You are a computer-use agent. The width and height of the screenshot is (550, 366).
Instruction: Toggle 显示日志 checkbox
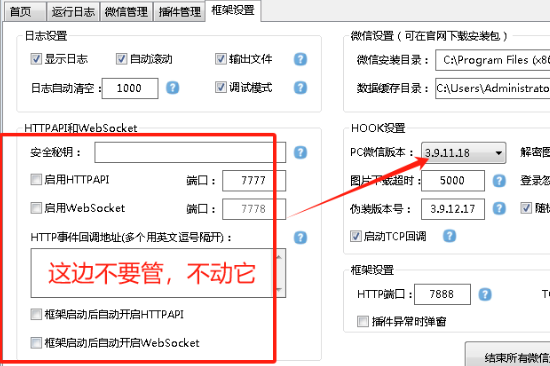point(36,59)
